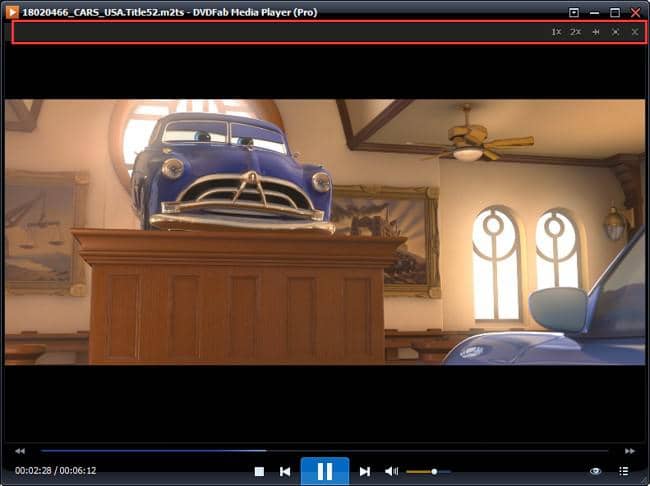Image resolution: width=650 pixels, height=486 pixels.
Task: Open the playlist list icon
Action: pos(623,471)
